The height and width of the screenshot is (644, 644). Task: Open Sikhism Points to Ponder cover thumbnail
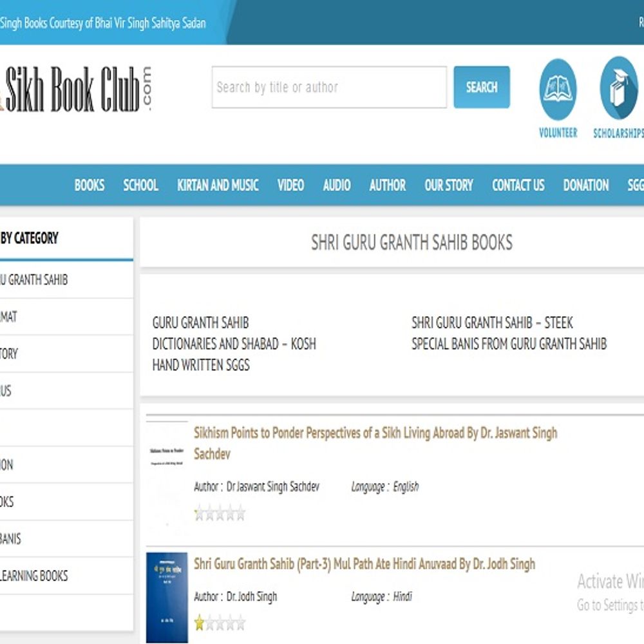(x=167, y=477)
